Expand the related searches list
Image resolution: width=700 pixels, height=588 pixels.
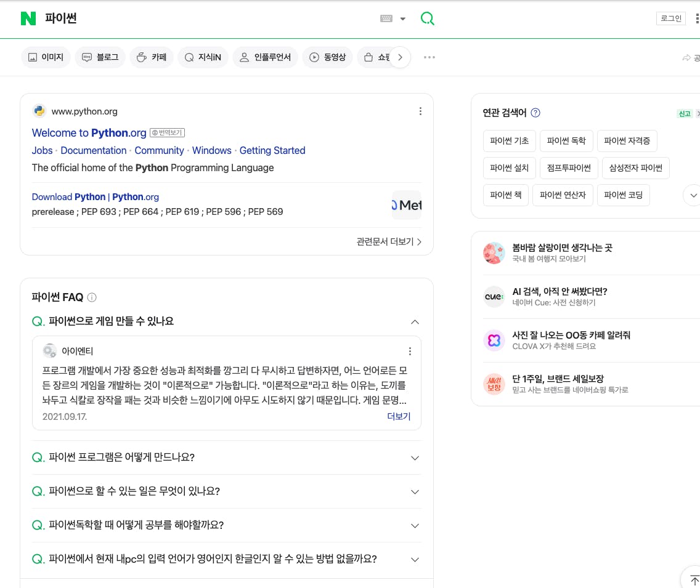pyautogui.click(x=693, y=196)
